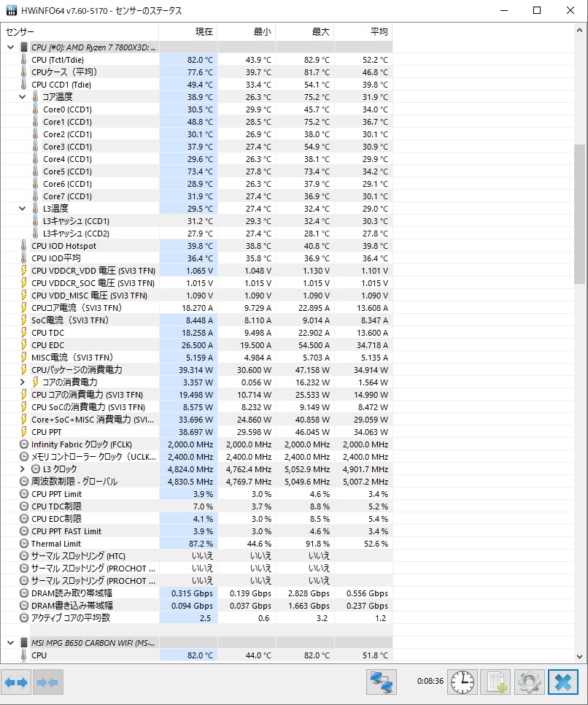Image resolution: width=588 pixels, height=705 pixels.
Task: Select the 周波数制限 - グローバル row
Action: (x=196, y=482)
